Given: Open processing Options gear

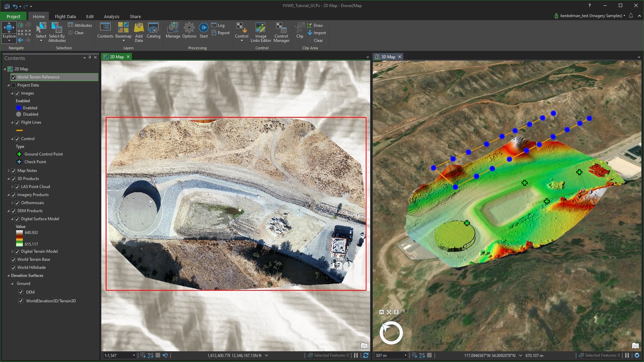Looking at the screenshot, I should click(x=189, y=28).
